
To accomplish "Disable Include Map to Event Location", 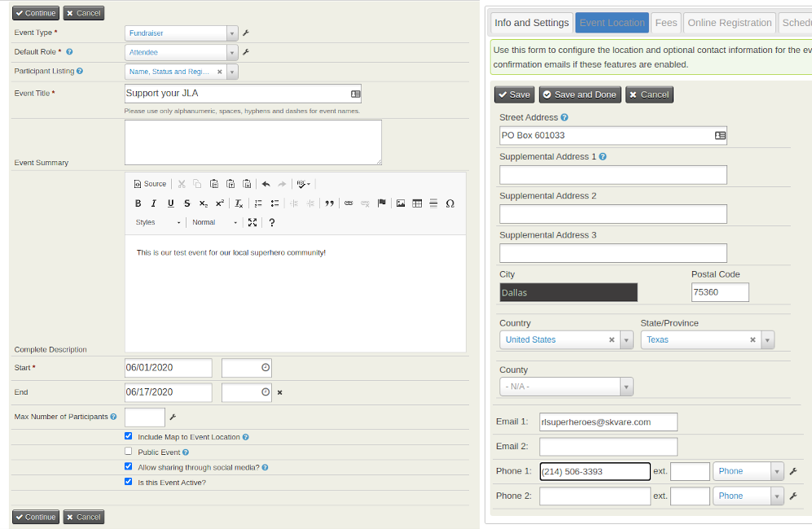I will point(128,435).
